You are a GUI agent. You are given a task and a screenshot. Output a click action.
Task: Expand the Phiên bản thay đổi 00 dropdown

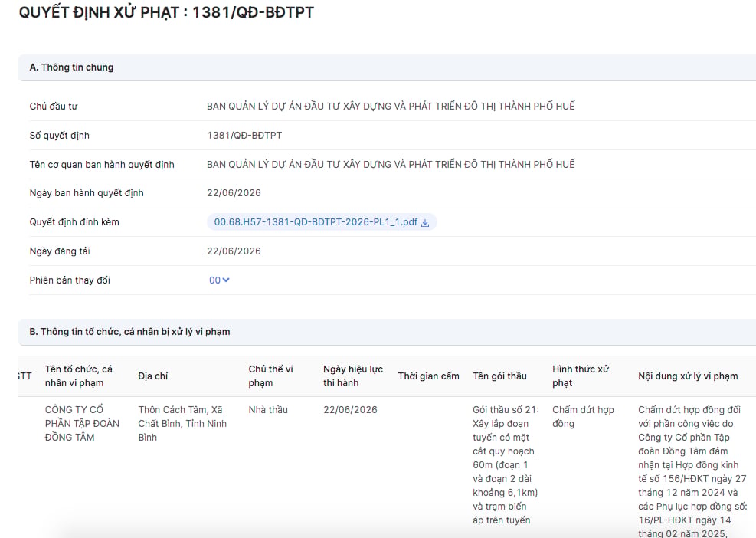click(219, 280)
